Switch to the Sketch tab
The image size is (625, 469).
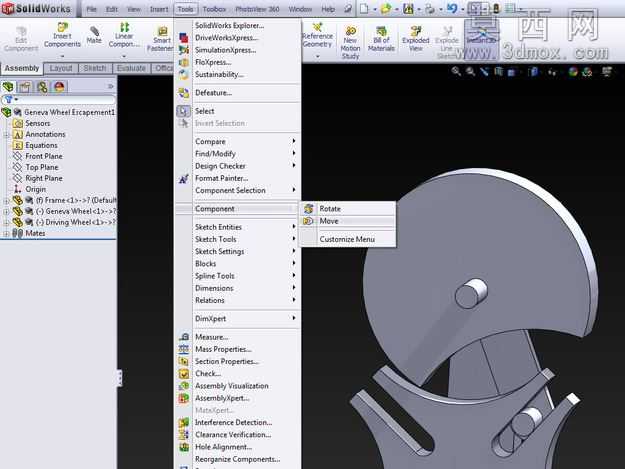95,68
